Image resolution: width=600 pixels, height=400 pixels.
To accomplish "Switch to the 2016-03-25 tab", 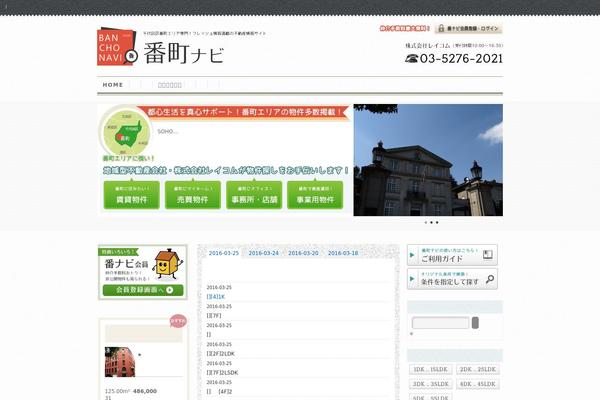I will (x=224, y=253).
